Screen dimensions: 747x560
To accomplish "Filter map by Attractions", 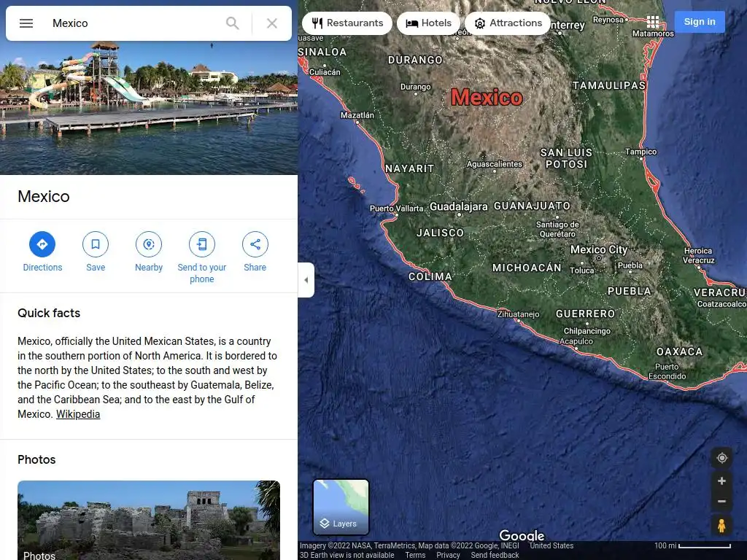I will click(508, 23).
